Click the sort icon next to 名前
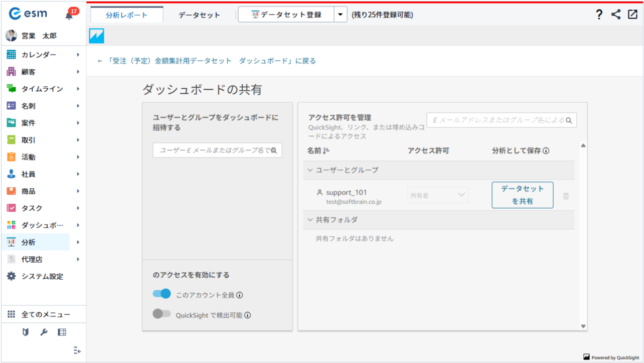644x363 pixels. (x=326, y=151)
